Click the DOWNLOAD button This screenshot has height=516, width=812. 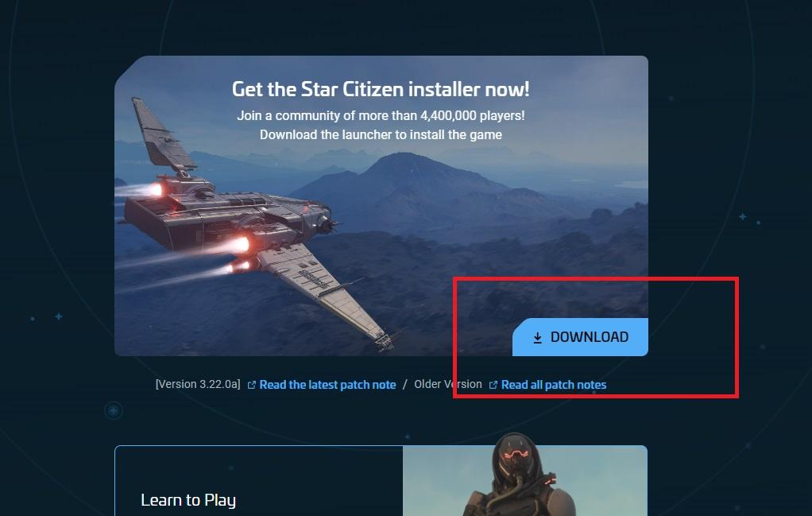pyautogui.click(x=580, y=337)
